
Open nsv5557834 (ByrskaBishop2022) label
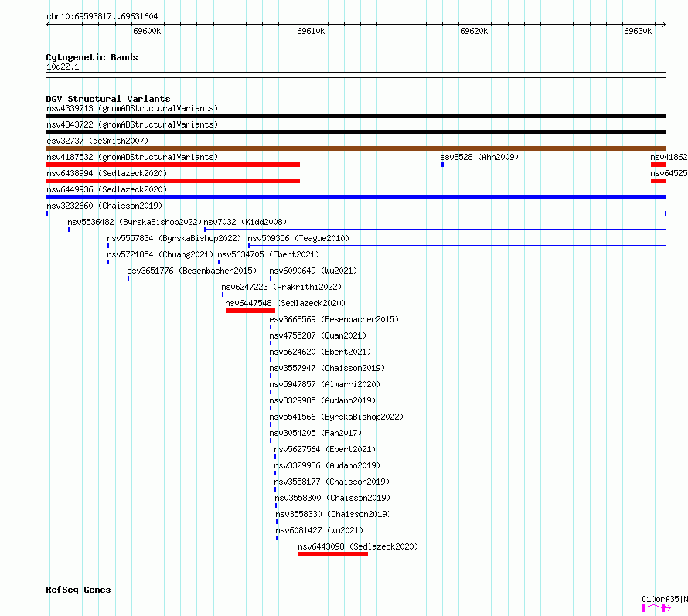[174, 238]
